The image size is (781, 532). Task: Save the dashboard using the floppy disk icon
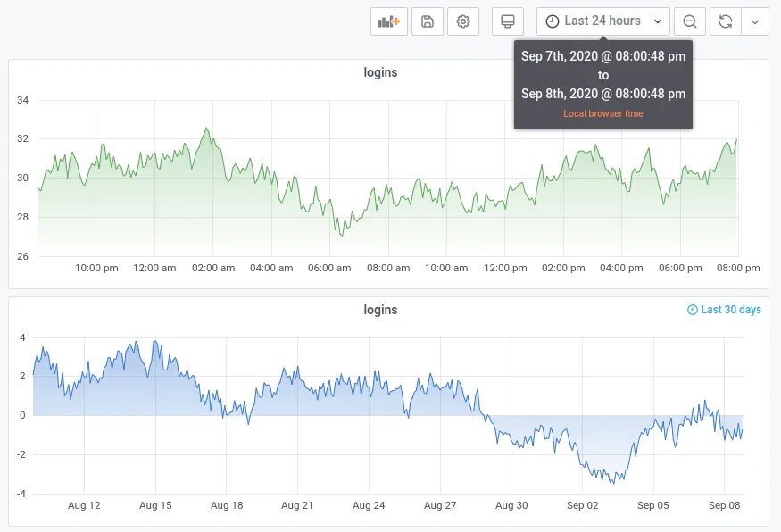point(427,21)
